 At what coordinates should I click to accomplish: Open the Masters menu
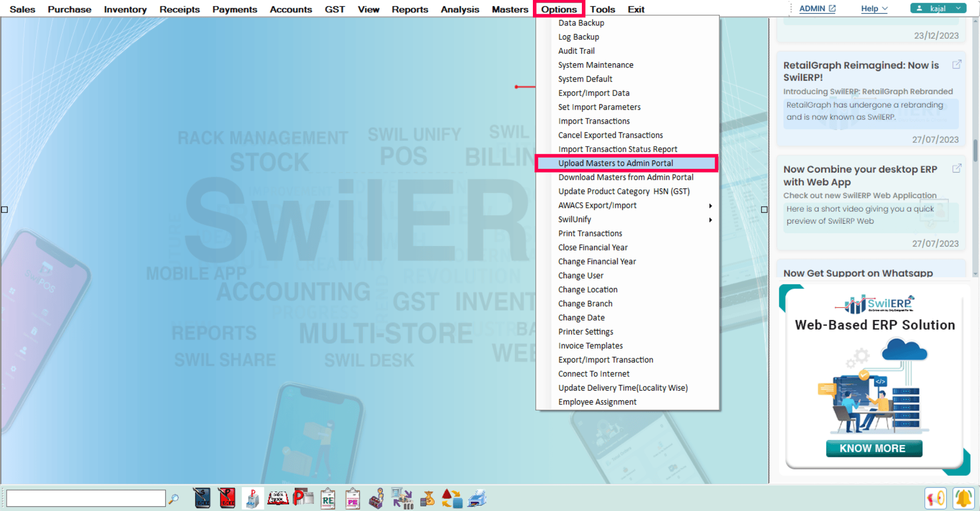coord(510,9)
